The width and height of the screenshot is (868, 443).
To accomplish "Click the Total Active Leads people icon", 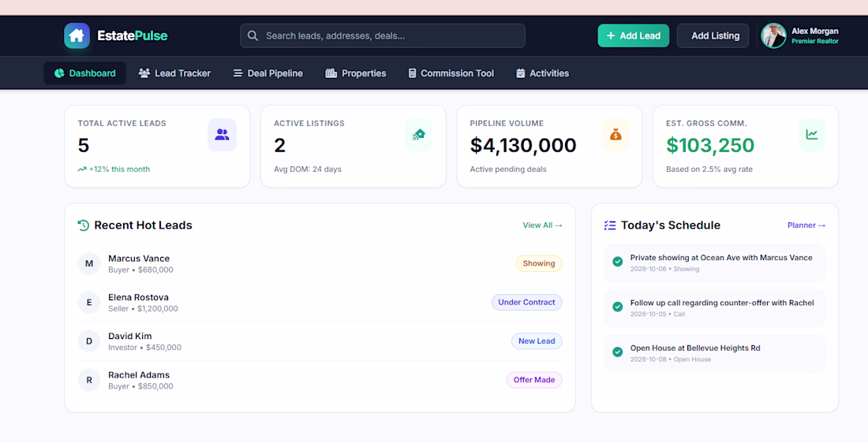I will click(x=222, y=134).
